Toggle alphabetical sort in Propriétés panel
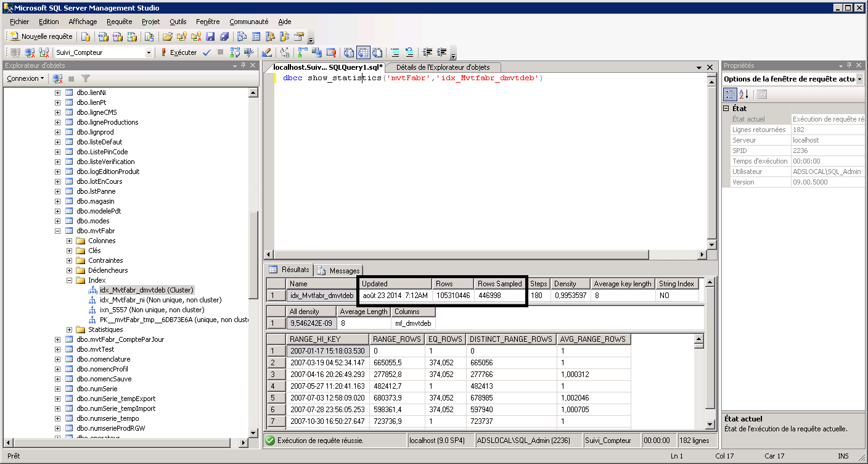868x464 pixels. point(743,94)
